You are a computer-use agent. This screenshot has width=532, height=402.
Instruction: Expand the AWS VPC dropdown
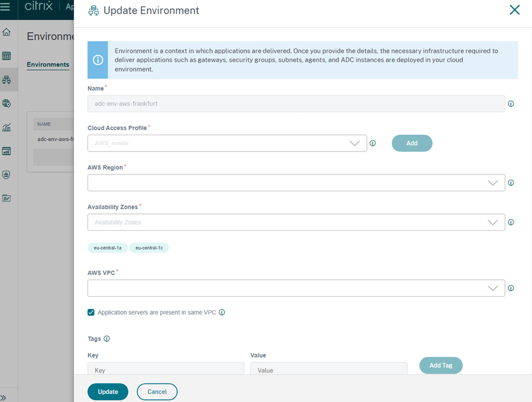296,288
